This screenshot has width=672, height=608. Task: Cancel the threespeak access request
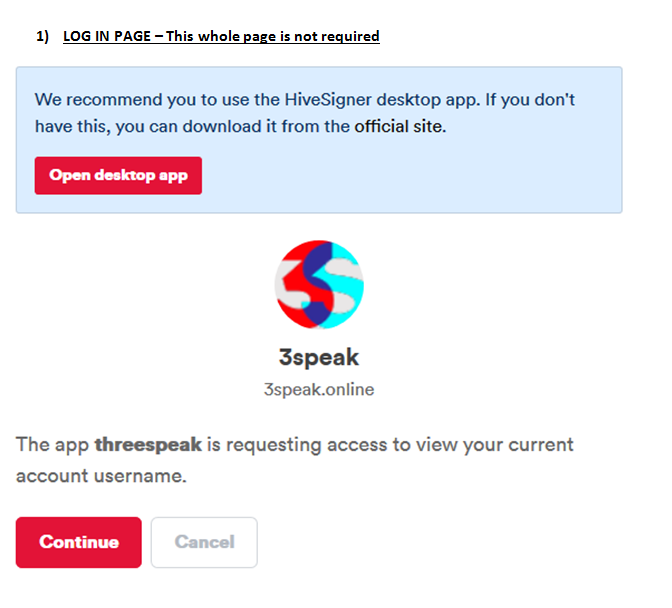pos(204,542)
